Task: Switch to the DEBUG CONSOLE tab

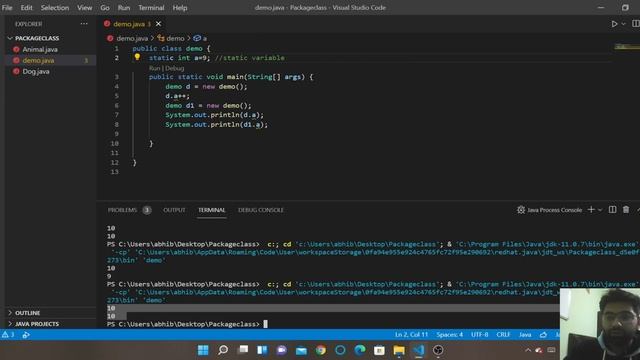Action: click(x=261, y=210)
